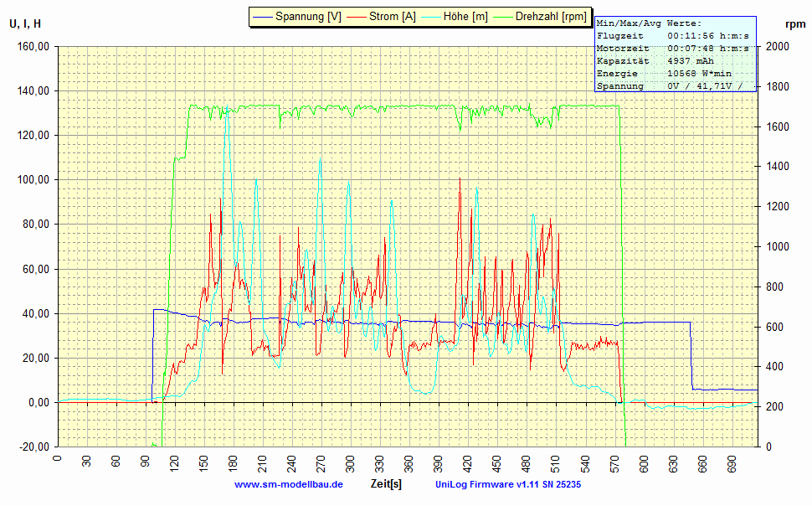
Task: Click the Zeit[s] axis title
Action: [386, 484]
